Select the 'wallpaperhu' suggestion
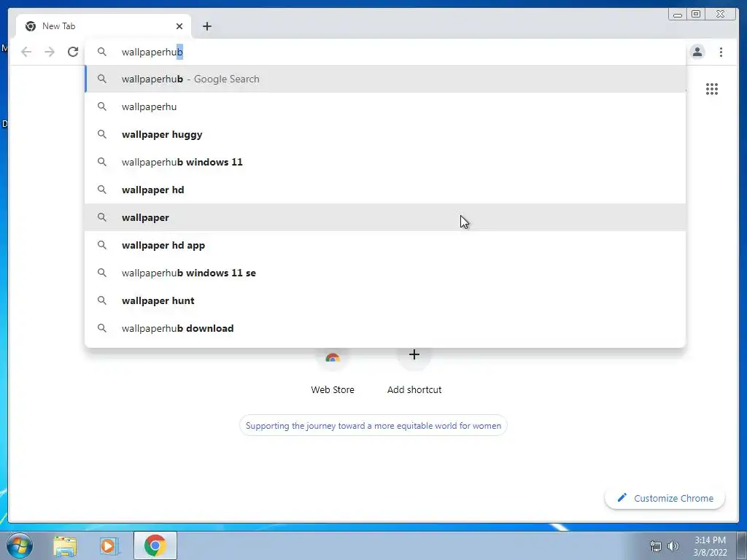747x560 pixels. (385, 106)
